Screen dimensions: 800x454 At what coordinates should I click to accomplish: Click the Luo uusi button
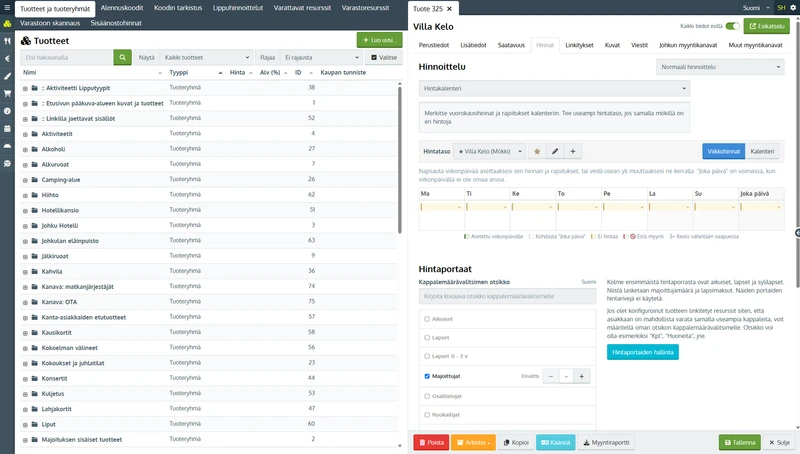380,40
